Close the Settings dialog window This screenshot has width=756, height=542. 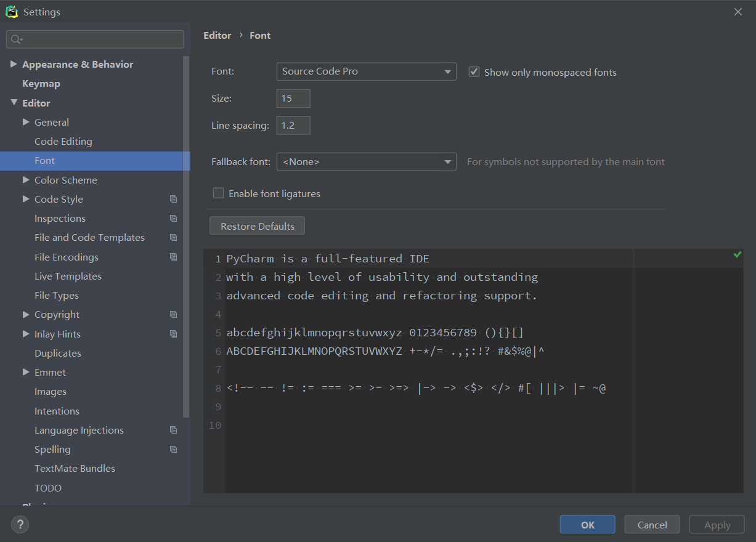(x=738, y=12)
